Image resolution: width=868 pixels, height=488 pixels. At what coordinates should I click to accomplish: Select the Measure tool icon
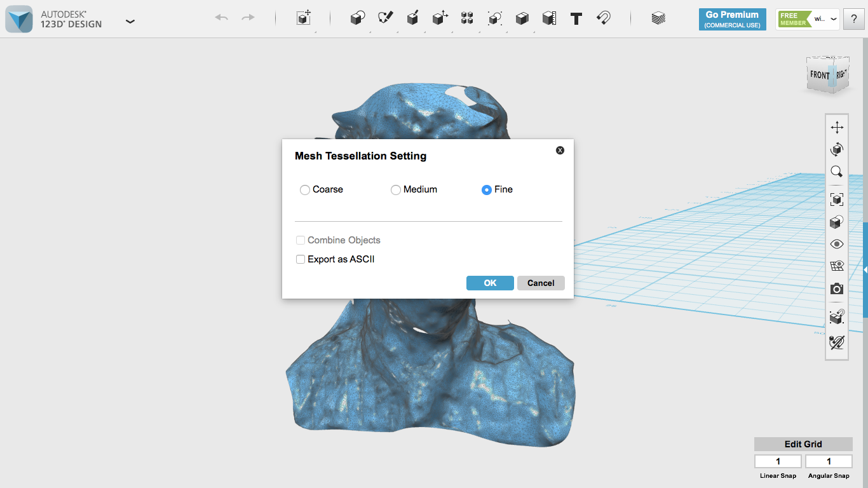[x=549, y=18]
